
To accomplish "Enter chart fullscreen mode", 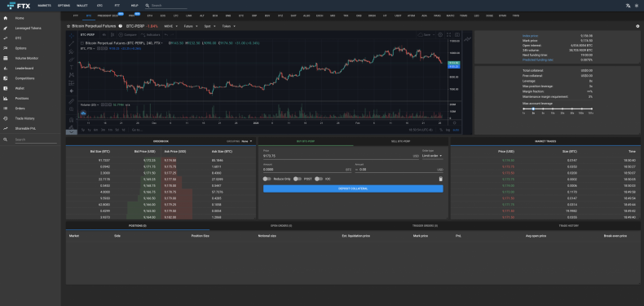I will pos(448,35).
